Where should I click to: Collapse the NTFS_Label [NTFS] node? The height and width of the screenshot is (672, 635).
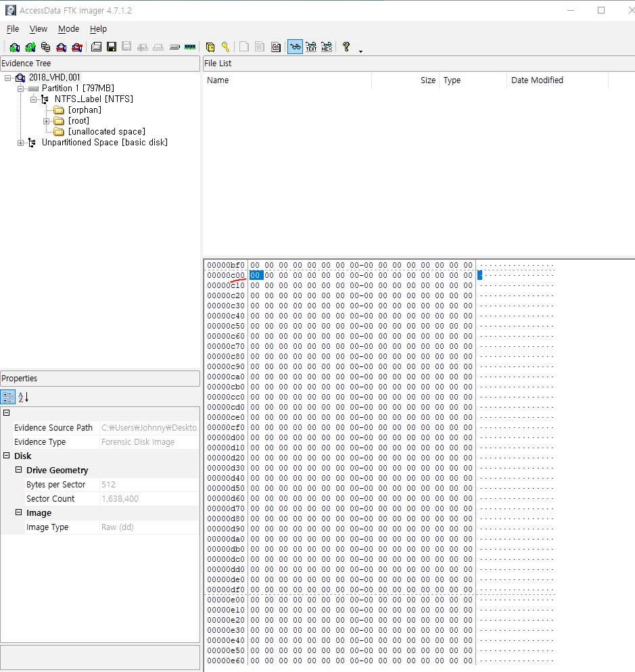(x=33, y=99)
